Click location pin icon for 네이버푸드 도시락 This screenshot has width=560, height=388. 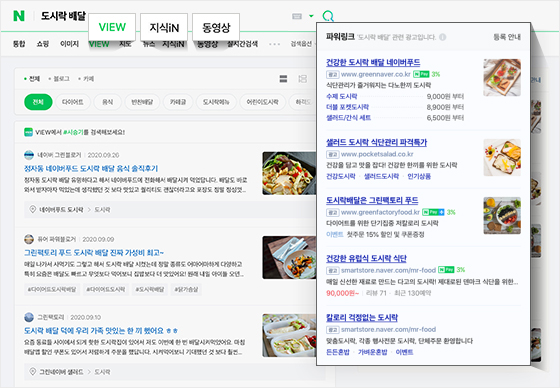(x=32, y=209)
